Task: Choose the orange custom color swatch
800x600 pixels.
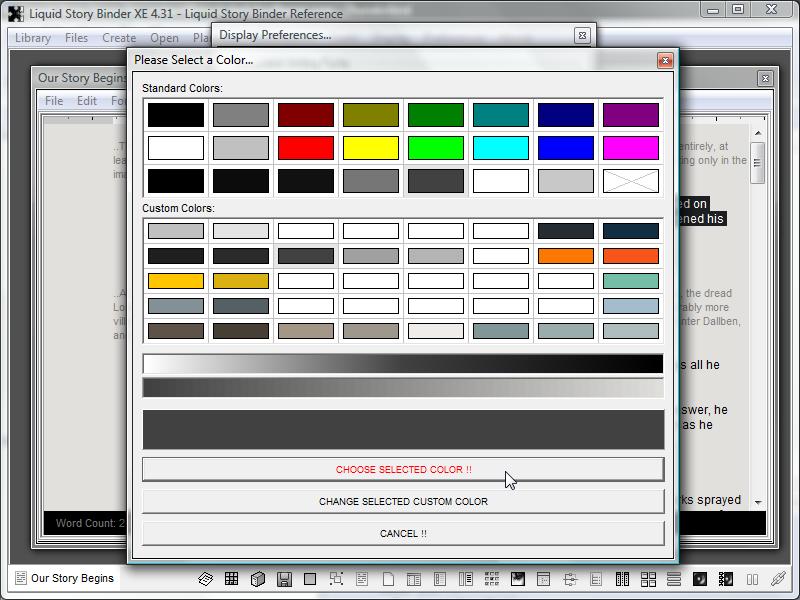Action: point(566,256)
